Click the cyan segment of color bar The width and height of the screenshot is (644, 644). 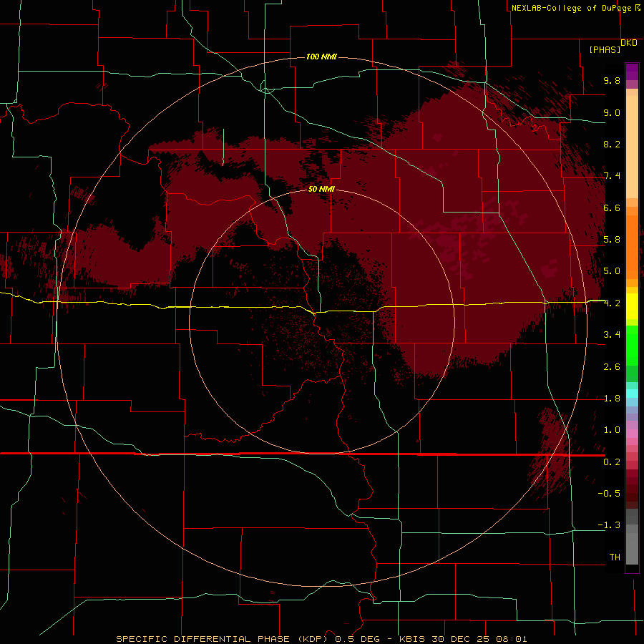pos(632,394)
